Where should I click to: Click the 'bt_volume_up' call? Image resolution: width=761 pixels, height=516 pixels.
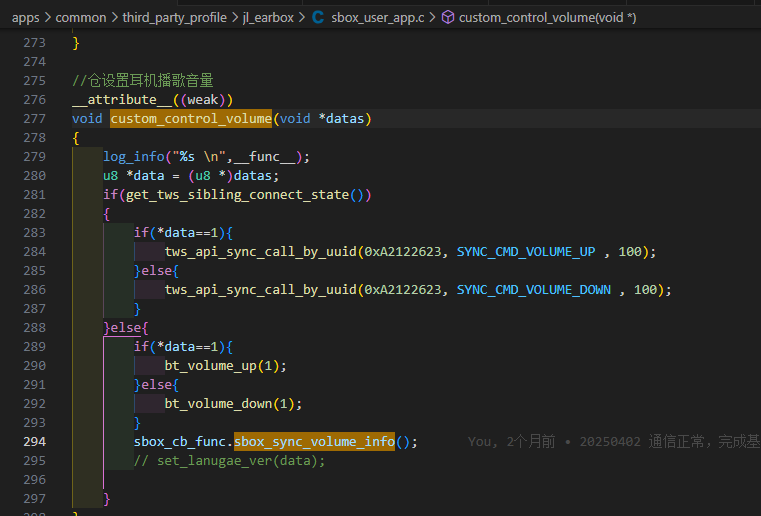point(210,366)
